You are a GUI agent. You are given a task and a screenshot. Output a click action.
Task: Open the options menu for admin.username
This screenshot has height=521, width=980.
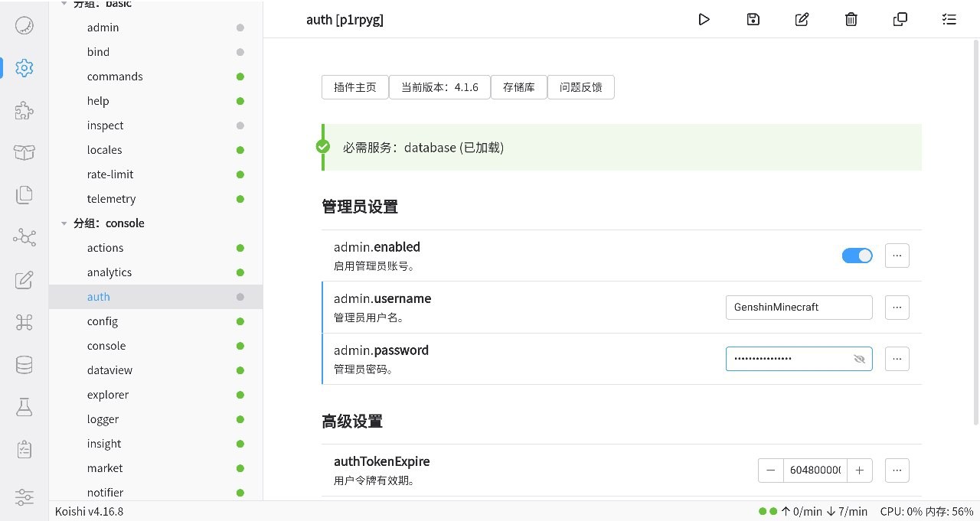(897, 308)
